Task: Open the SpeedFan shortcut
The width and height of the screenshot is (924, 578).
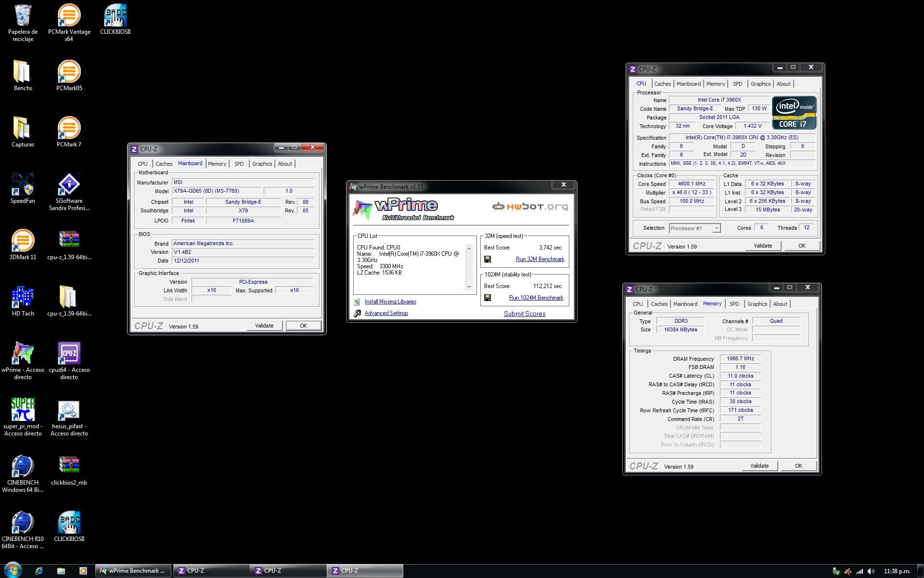Action: (23, 188)
